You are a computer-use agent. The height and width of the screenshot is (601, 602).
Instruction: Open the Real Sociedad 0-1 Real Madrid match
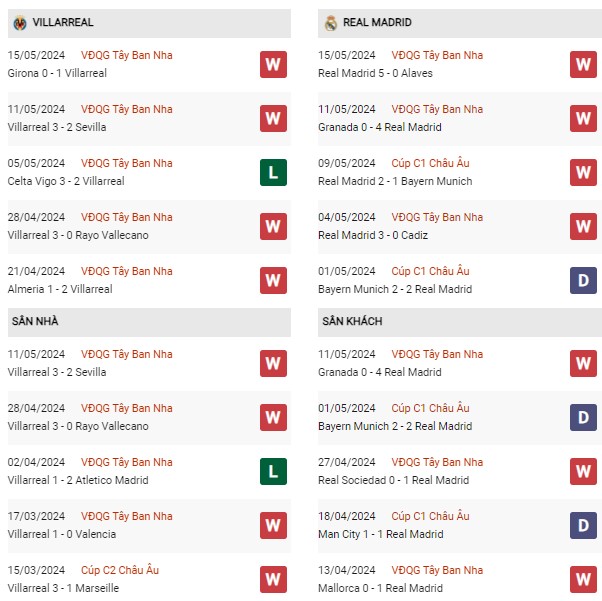click(x=394, y=480)
